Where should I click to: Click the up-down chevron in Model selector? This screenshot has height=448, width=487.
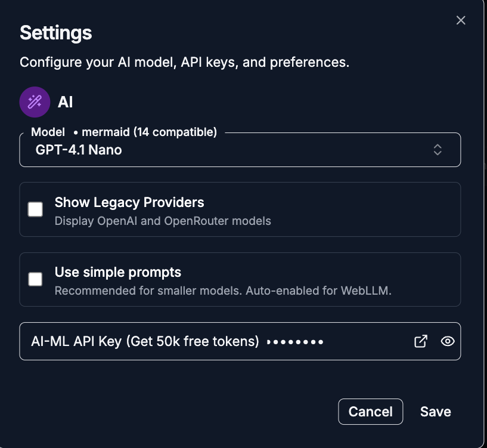coord(438,150)
